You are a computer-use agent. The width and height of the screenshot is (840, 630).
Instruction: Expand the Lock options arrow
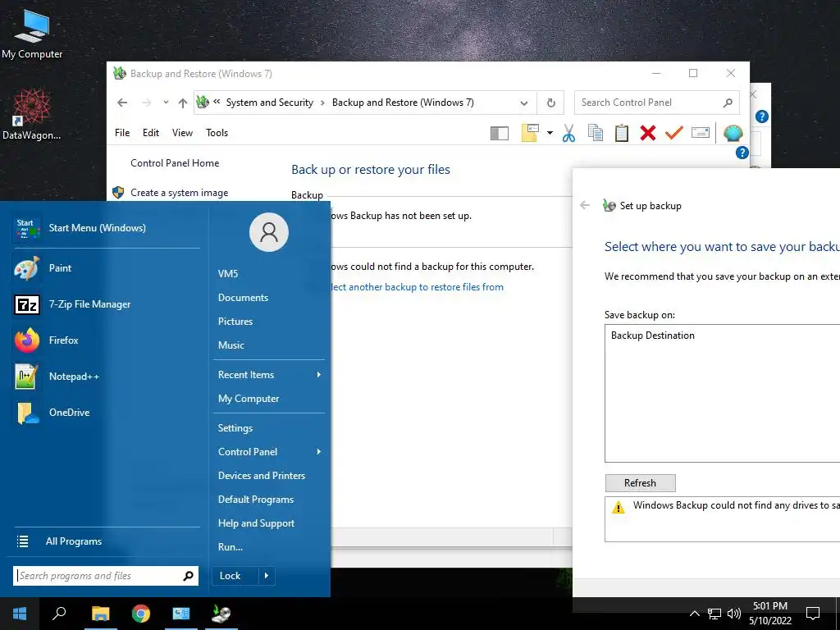(x=267, y=576)
